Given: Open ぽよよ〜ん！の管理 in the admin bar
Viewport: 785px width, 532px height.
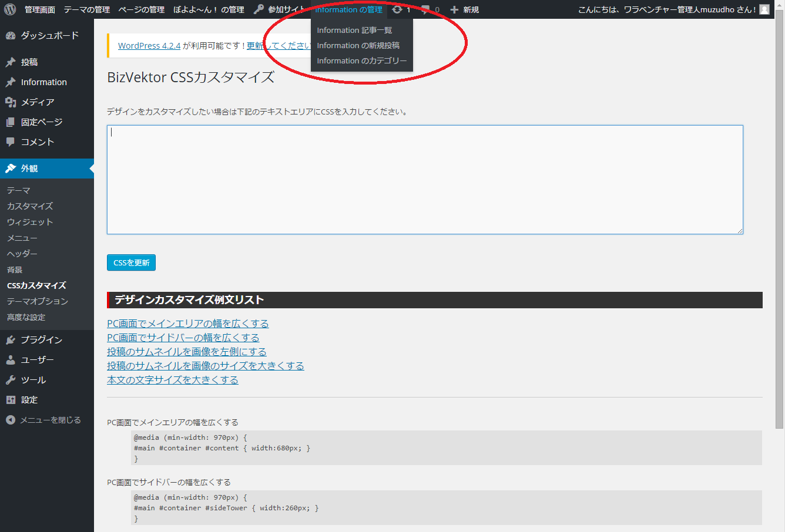Looking at the screenshot, I should pos(209,9).
